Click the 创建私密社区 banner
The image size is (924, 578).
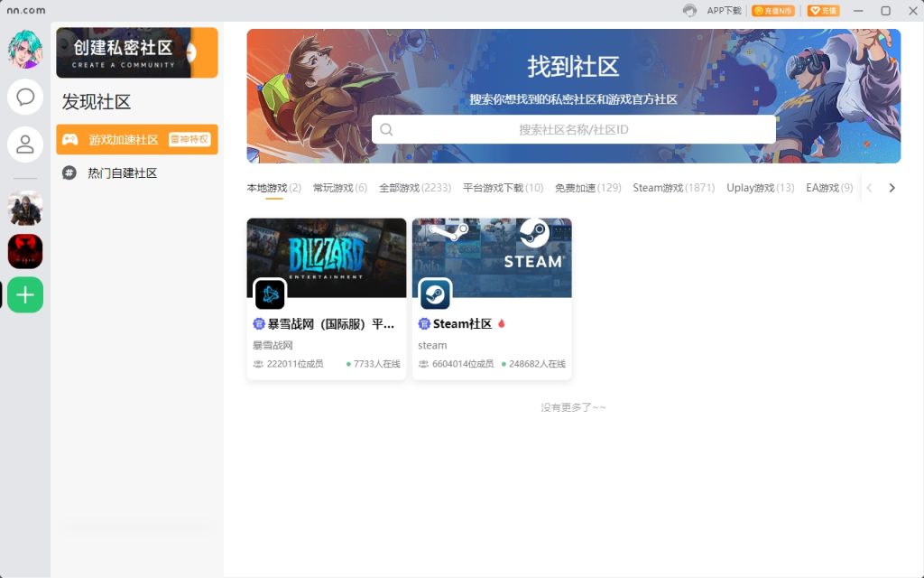137,52
